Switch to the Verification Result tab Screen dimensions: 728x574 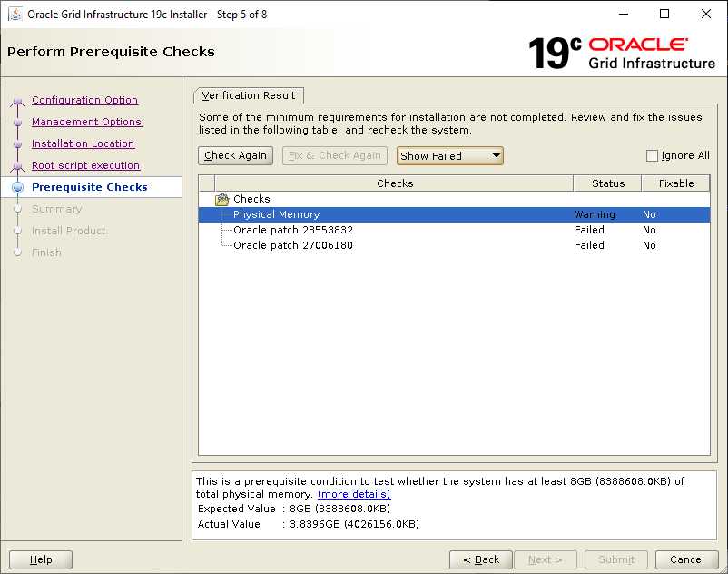click(x=249, y=95)
